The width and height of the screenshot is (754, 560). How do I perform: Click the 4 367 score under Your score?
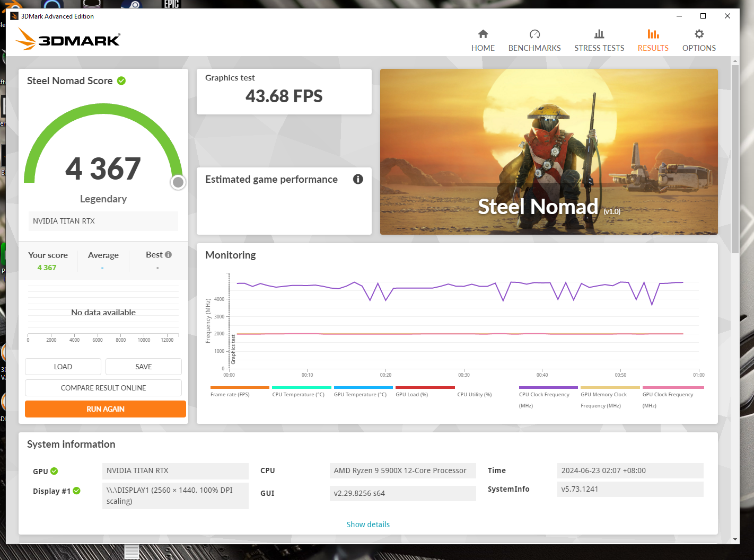[47, 268]
